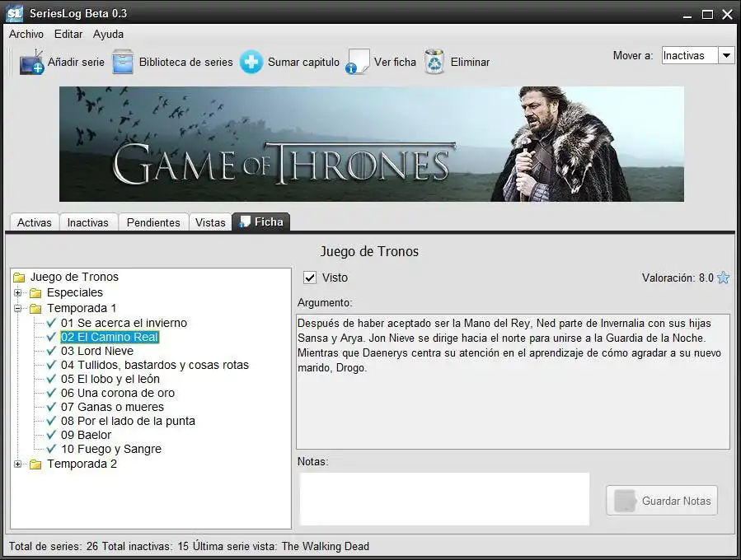This screenshot has width=741, height=560.
Task: Click the blue plus Sumar capitulo icon
Action: [251, 62]
